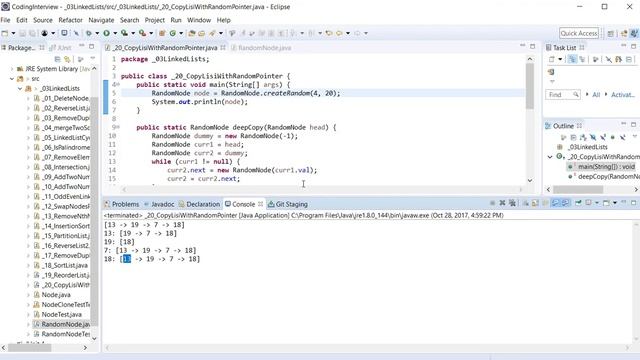Minimize the editor area panel
The image size is (640, 360).
[523, 46]
